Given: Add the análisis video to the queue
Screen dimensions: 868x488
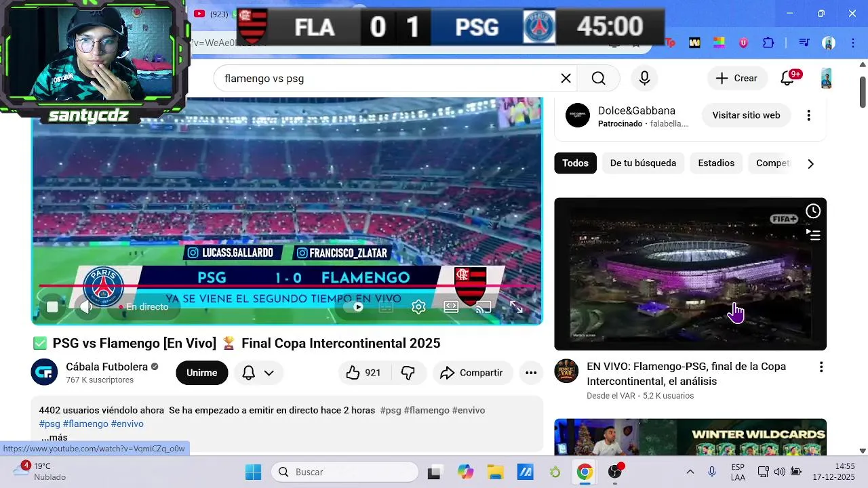Looking at the screenshot, I should [x=813, y=235].
